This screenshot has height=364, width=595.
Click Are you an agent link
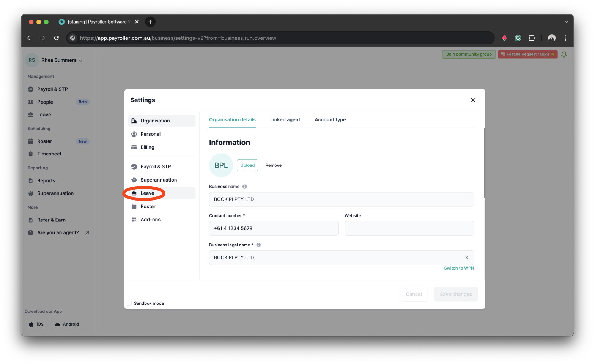pyautogui.click(x=58, y=233)
